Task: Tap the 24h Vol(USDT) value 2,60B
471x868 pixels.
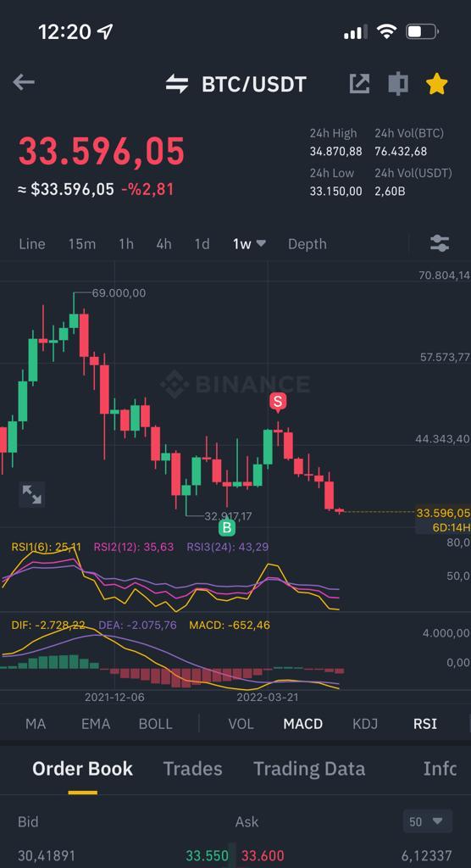Action: click(391, 192)
